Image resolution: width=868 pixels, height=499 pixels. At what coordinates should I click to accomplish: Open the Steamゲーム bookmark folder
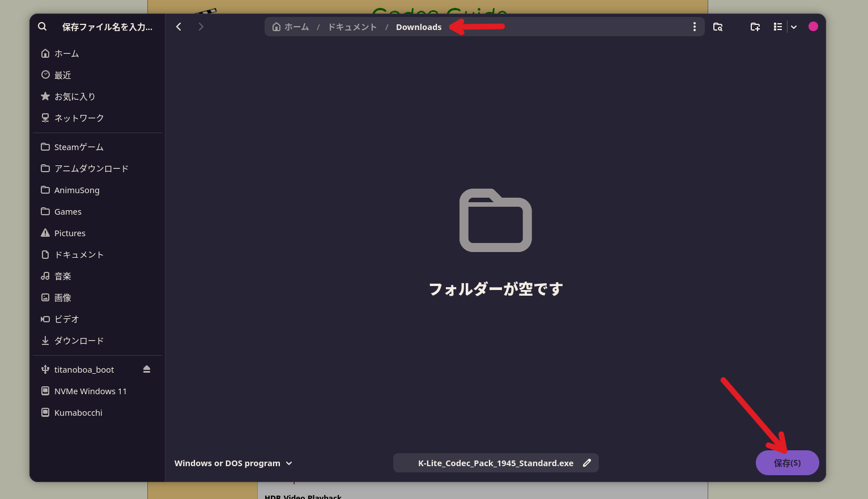[79, 147]
